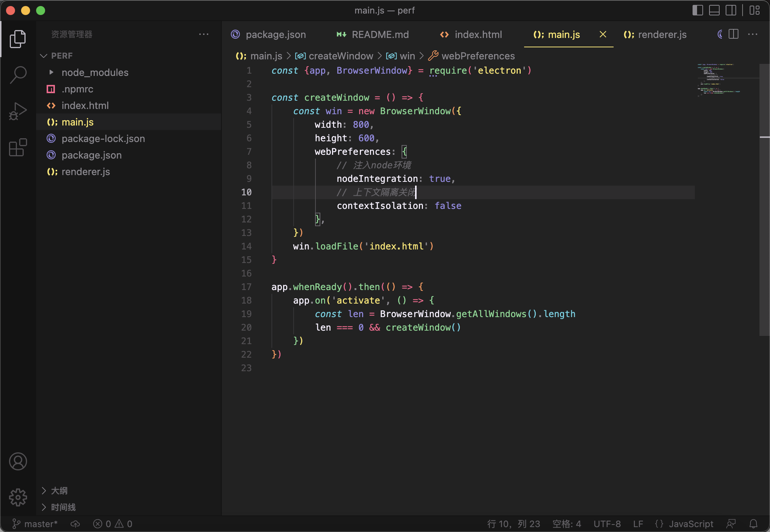
Task: Open the Run and Debug view
Action: [18, 111]
